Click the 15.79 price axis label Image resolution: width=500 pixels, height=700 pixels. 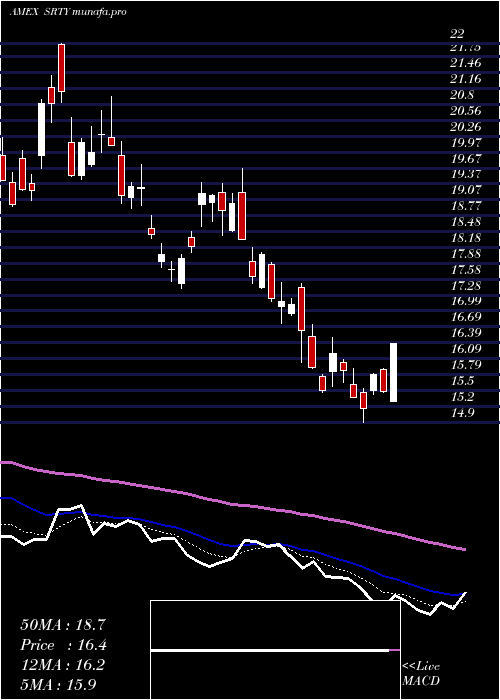click(465, 364)
